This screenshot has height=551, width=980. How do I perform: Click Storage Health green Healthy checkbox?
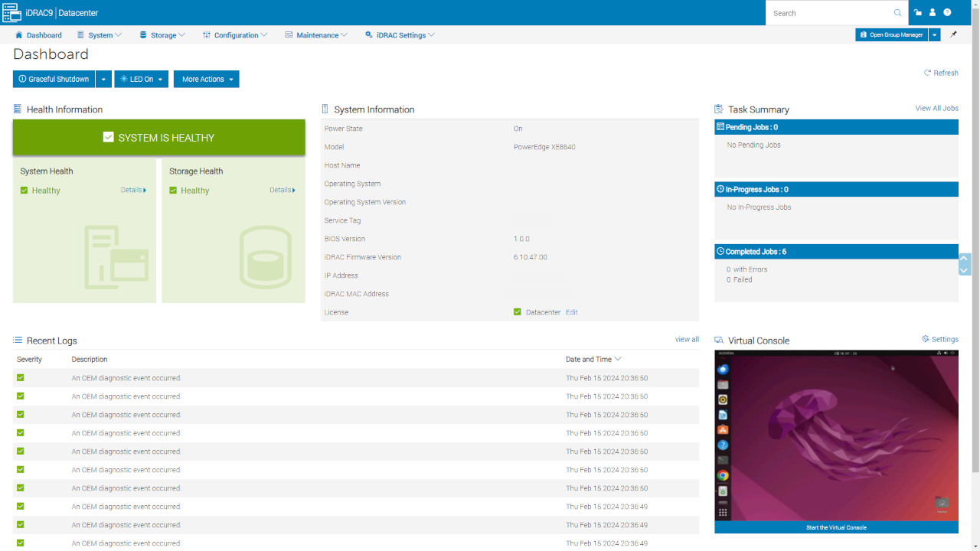(173, 191)
